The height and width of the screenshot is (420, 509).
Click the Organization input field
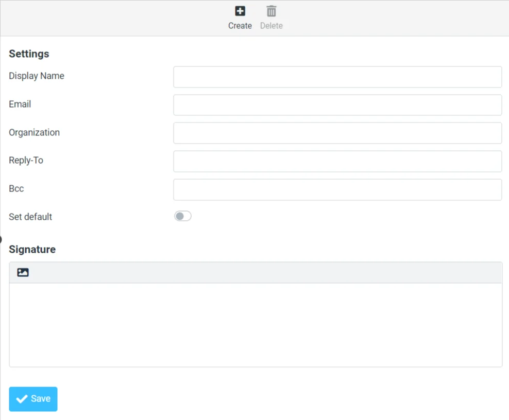tap(337, 133)
